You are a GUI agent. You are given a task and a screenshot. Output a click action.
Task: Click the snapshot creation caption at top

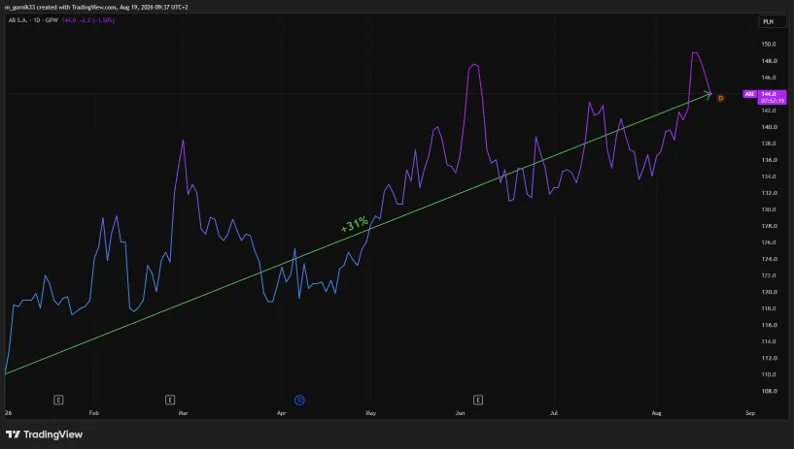[96, 7]
